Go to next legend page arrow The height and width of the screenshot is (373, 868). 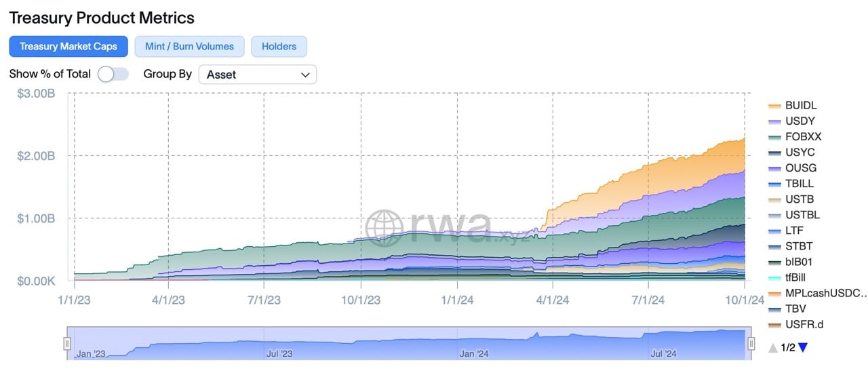click(803, 348)
